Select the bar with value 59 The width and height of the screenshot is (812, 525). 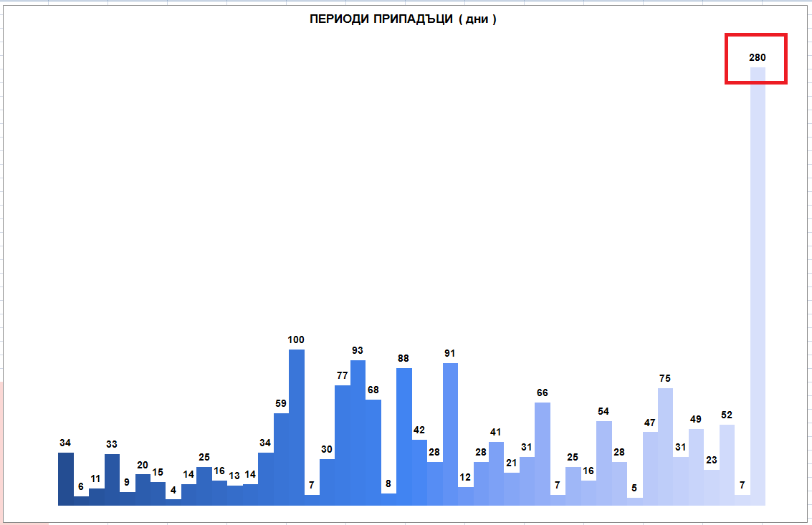point(281,459)
